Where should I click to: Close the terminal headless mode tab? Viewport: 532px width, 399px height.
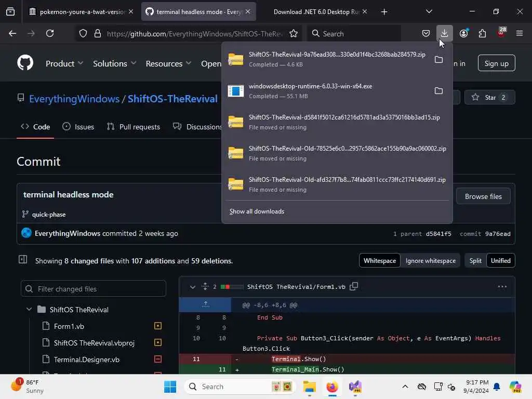coord(248,11)
